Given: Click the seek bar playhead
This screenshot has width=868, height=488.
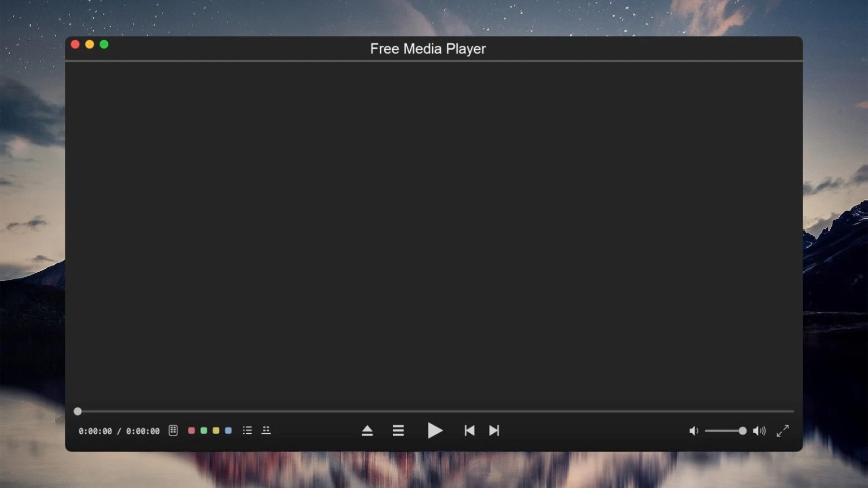Looking at the screenshot, I should [x=78, y=411].
